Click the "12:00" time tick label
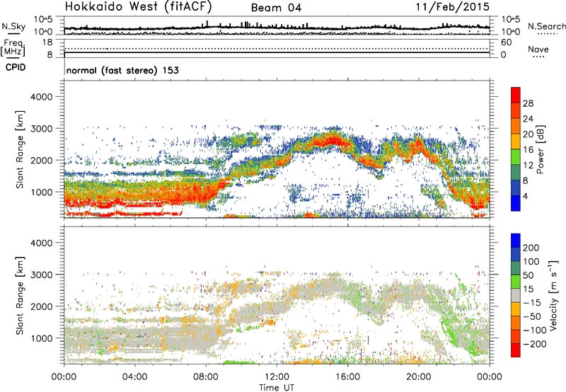566x392 pixels. [277, 377]
